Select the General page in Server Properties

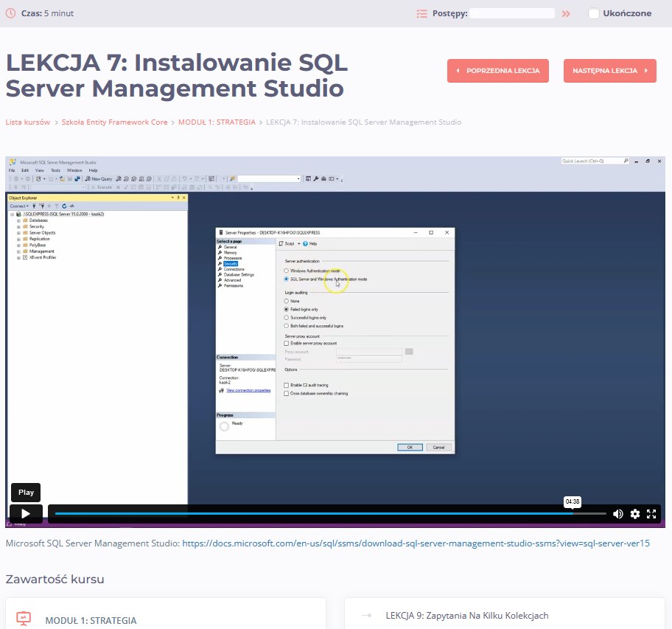pyautogui.click(x=230, y=247)
